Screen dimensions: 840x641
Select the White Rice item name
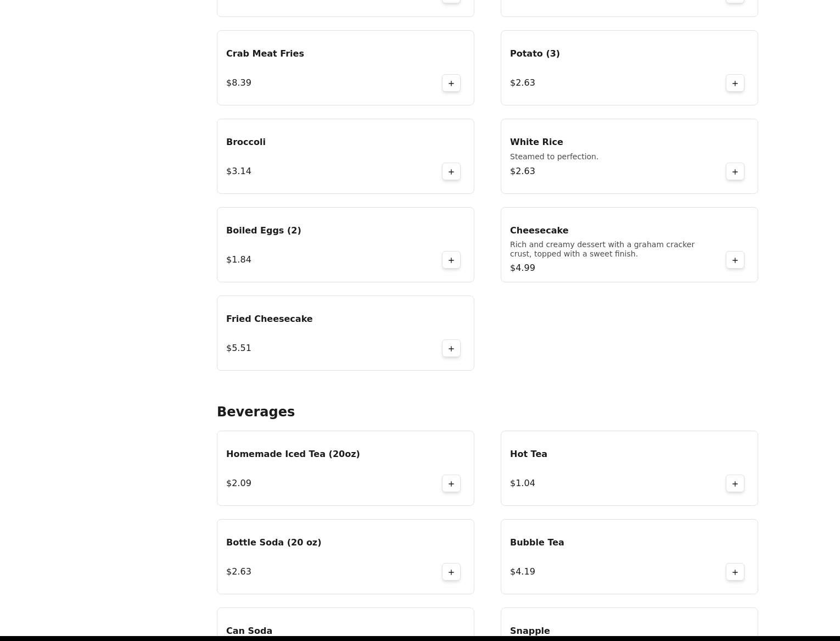[x=536, y=142]
